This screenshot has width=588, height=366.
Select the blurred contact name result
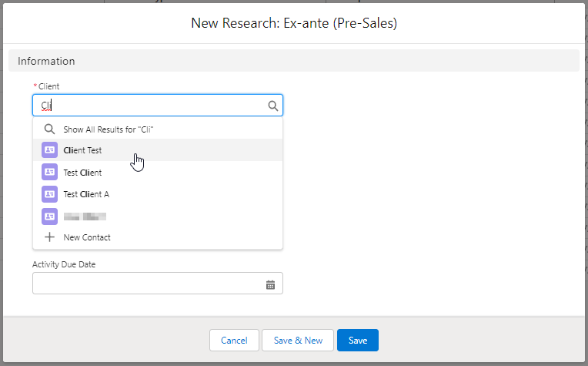(x=85, y=217)
